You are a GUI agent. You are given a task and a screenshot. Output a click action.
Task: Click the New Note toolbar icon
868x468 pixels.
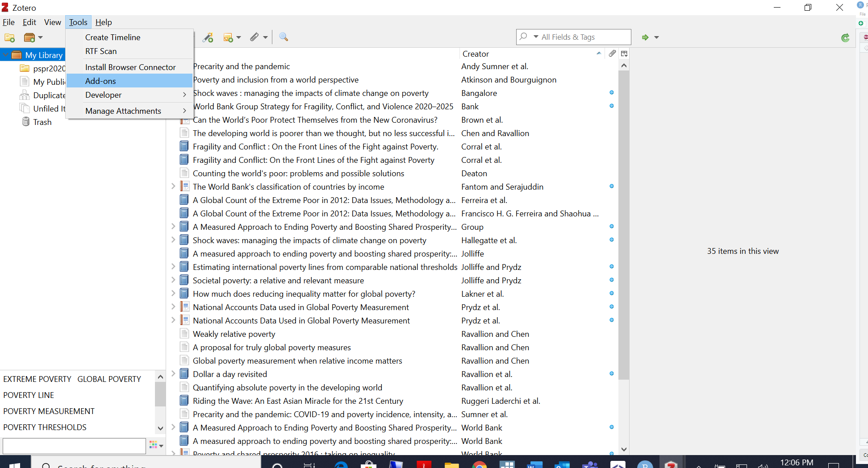tap(228, 37)
